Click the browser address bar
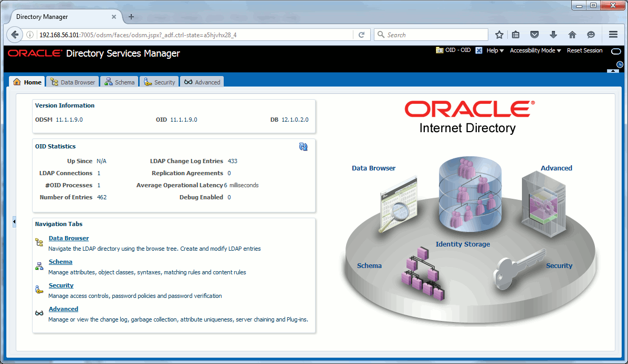This screenshot has width=628, height=364. coord(194,35)
